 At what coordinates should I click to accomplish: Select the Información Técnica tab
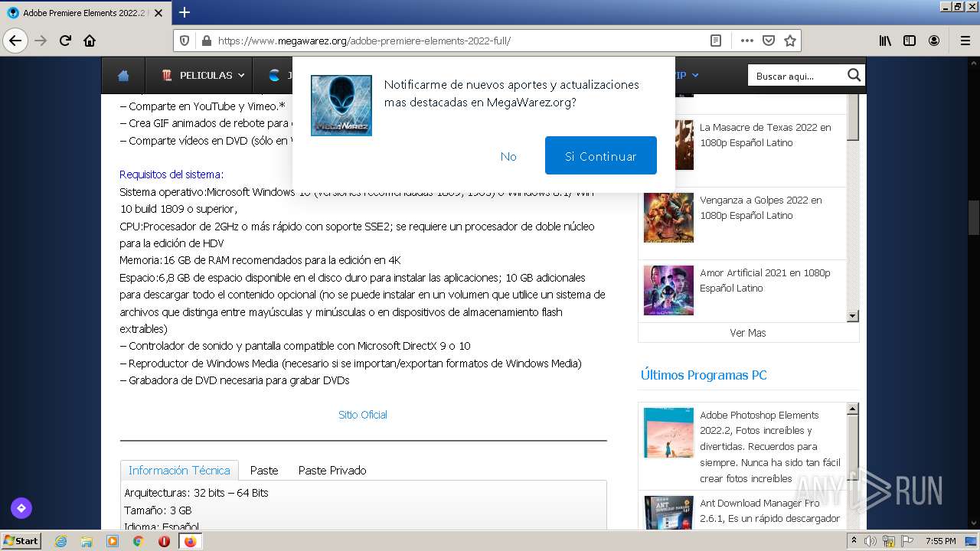pos(179,470)
